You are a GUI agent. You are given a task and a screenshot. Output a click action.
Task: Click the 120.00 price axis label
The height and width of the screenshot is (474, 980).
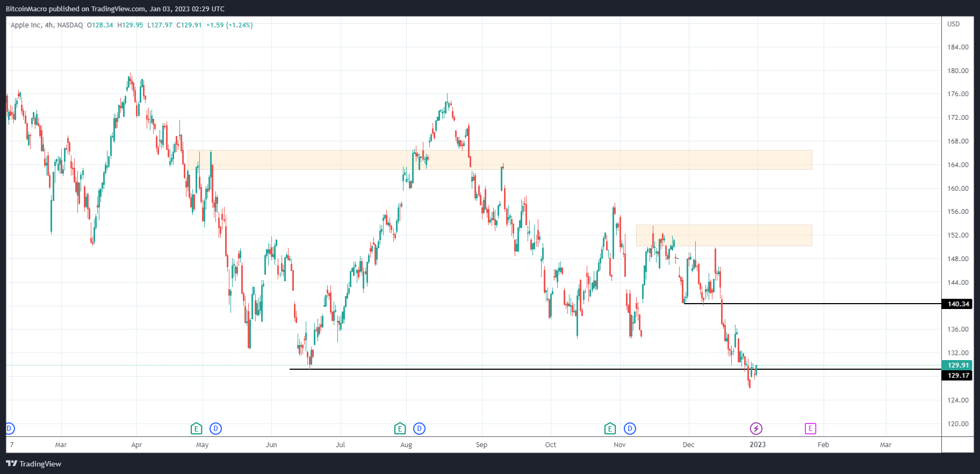[957, 424]
